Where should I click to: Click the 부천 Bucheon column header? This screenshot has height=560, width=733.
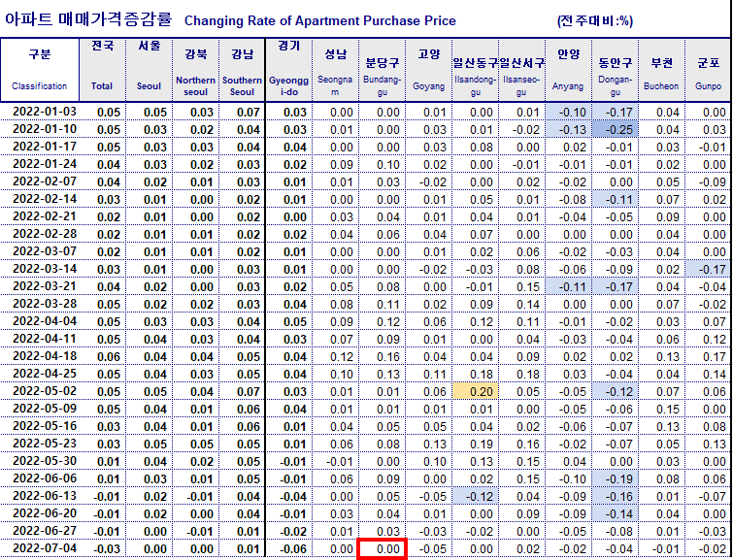pos(662,70)
